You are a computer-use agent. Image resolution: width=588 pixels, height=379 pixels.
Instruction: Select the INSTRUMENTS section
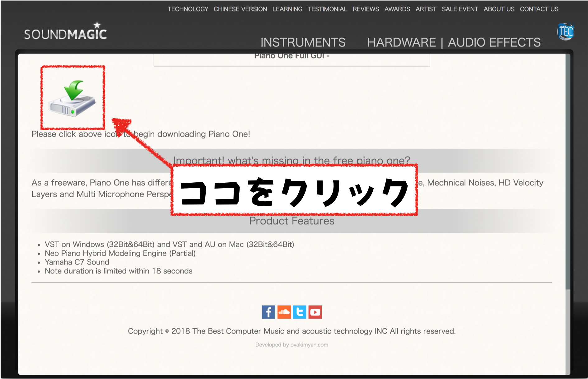pyautogui.click(x=303, y=42)
